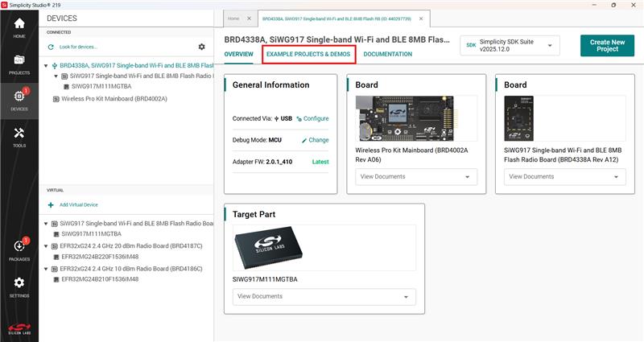Click the Add Virtual Device plus icon

(52, 205)
